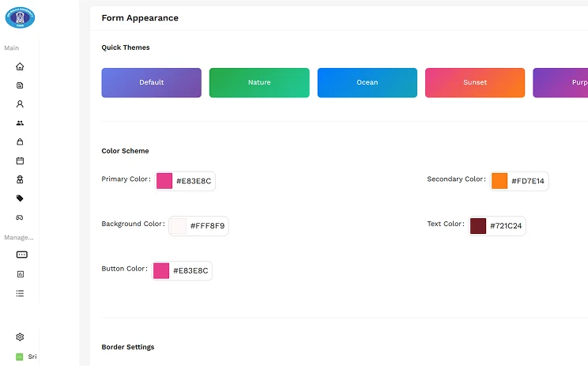Open the single user profile icon
The width and height of the screenshot is (588, 366).
coord(20,104)
